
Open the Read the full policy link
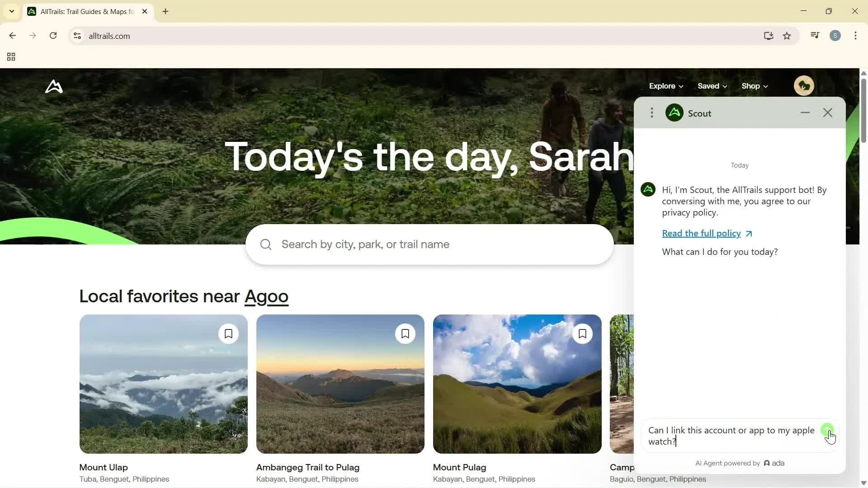(x=701, y=233)
